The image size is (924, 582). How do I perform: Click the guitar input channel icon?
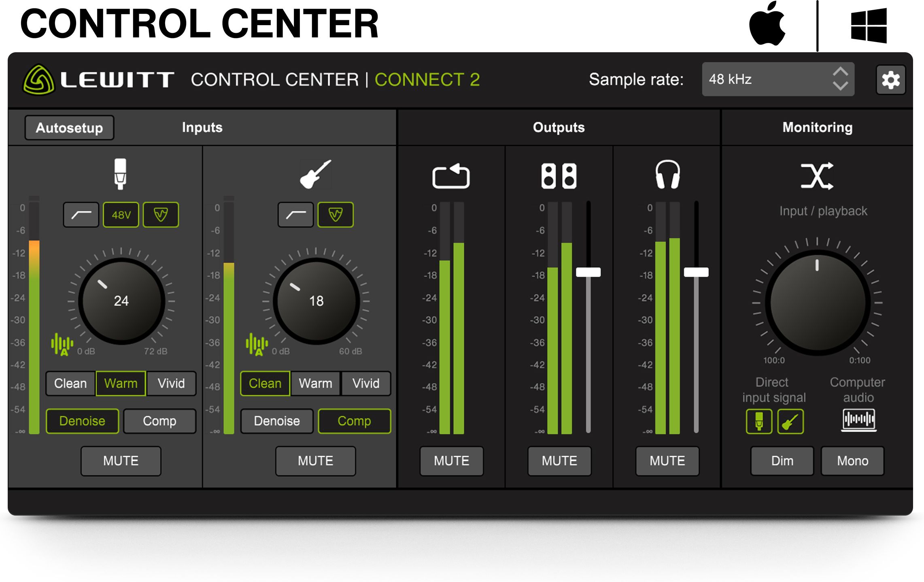[315, 174]
